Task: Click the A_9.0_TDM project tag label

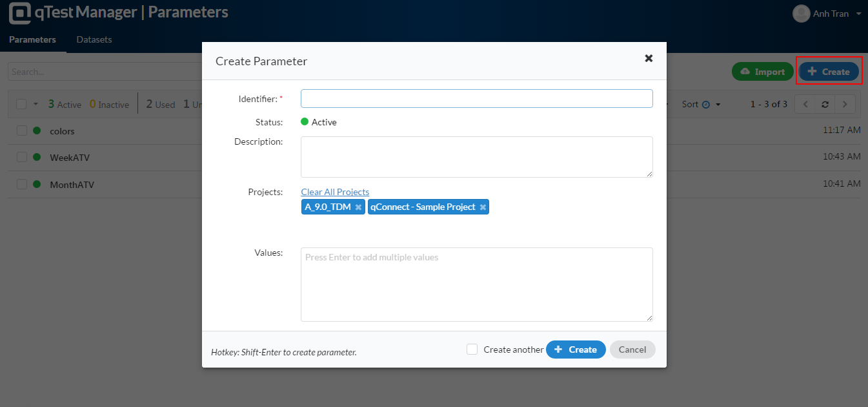Action: tap(328, 207)
